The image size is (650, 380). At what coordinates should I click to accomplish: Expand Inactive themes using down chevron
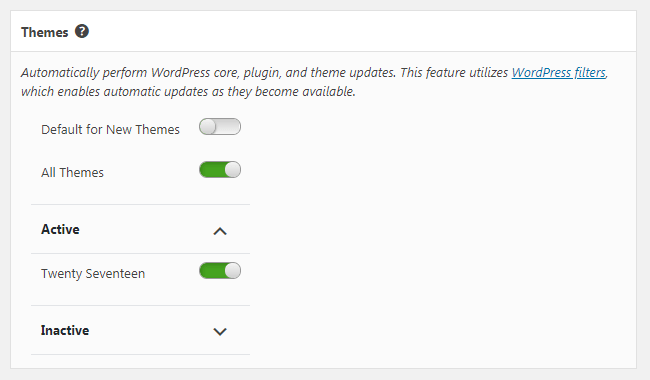point(220,331)
